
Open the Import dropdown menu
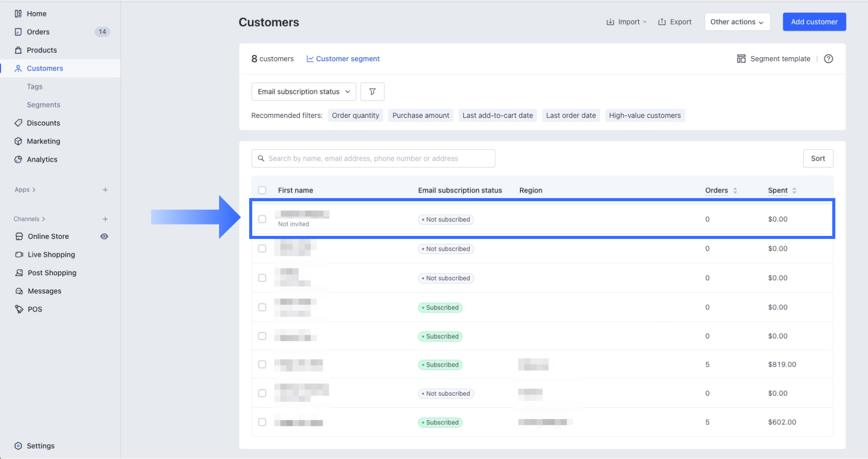(x=626, y=22)
